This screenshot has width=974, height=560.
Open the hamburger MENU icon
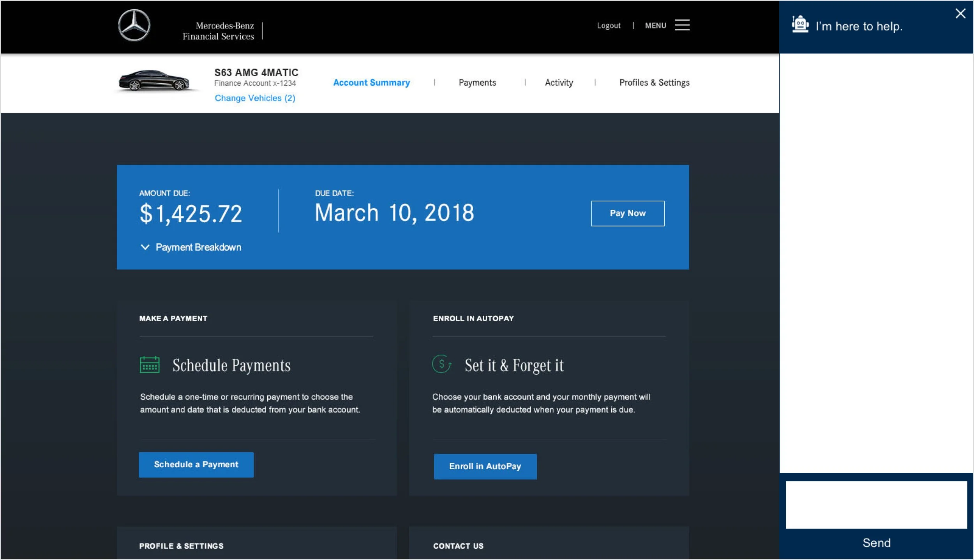[682, 25]
